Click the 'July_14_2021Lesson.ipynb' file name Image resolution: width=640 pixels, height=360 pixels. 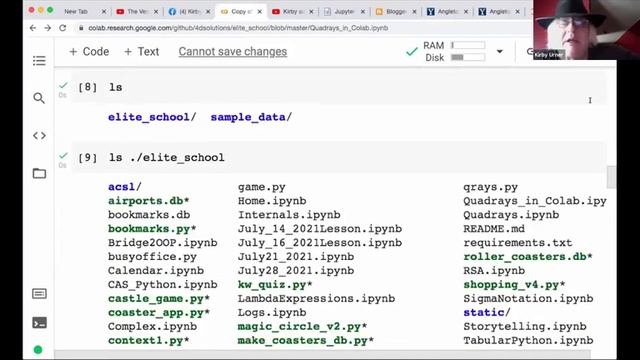pos(320,229)
